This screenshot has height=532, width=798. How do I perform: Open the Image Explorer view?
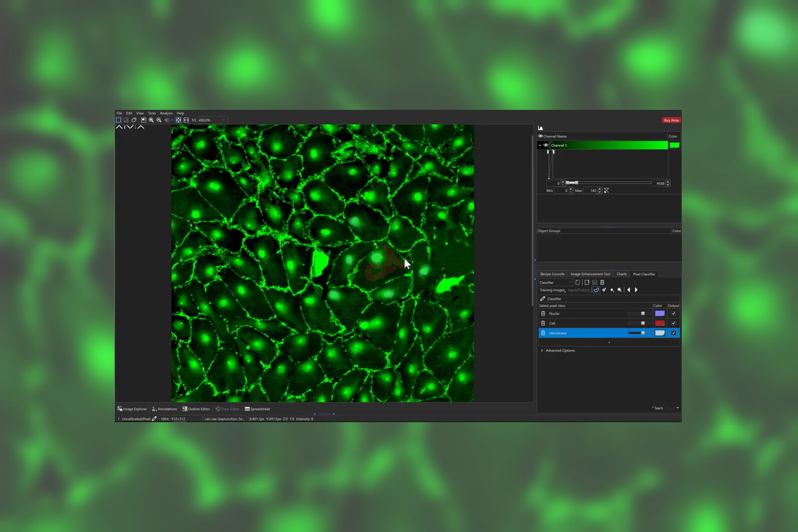click(132, 409)
